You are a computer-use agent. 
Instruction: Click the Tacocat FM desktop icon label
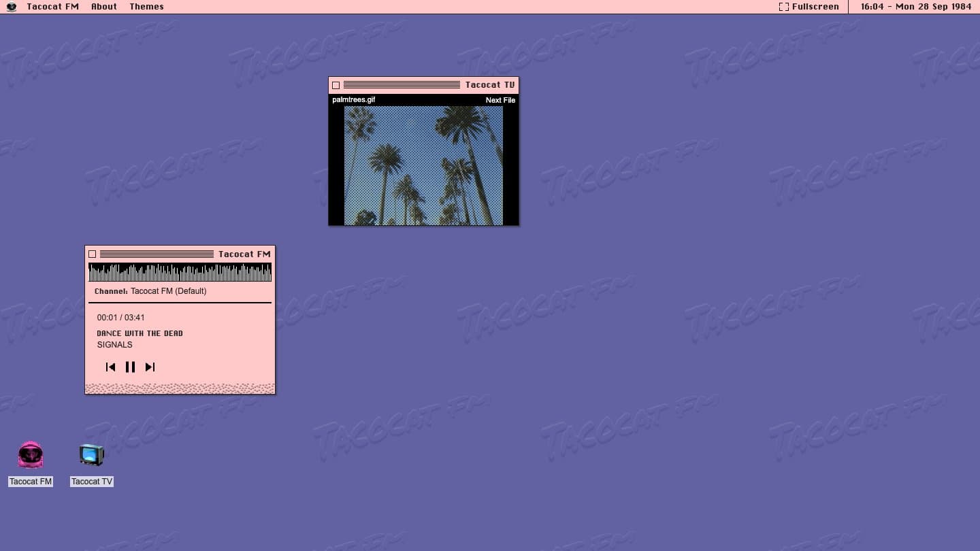[x=31, y=482]
